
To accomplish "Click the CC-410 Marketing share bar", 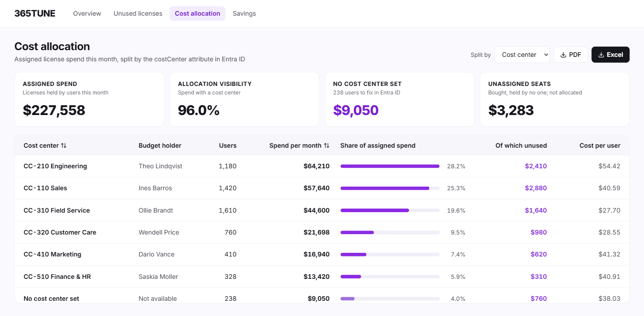I will point(390,254).
